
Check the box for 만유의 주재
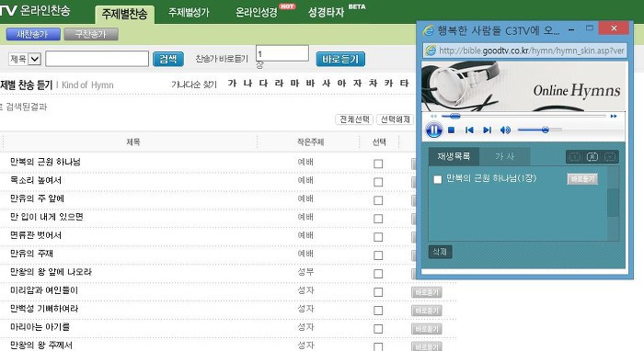378,255
